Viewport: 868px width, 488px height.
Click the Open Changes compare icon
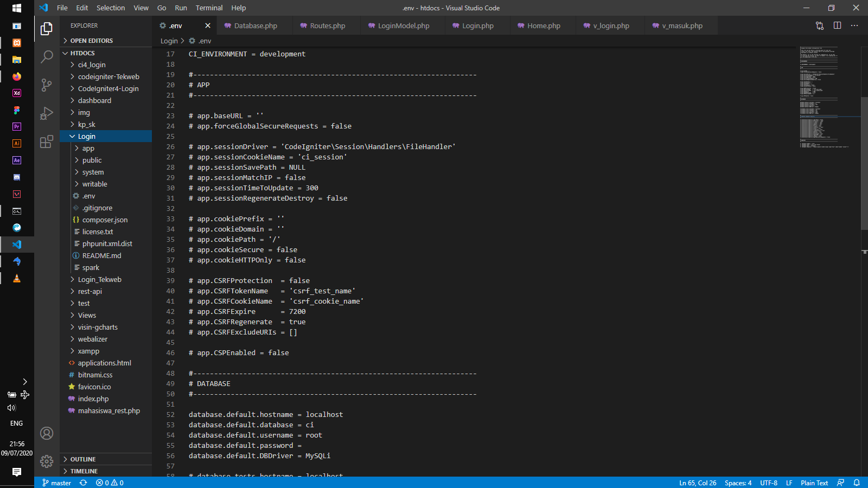[x=820, y=25]
